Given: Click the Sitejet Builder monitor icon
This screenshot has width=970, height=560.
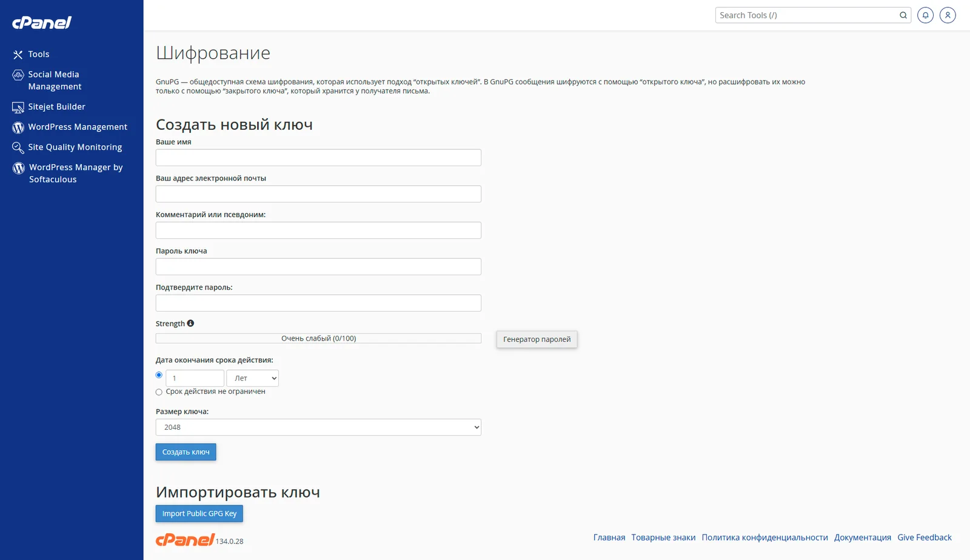Looking at the screenshot, I should pyautogui.click(x=18, y=107).
